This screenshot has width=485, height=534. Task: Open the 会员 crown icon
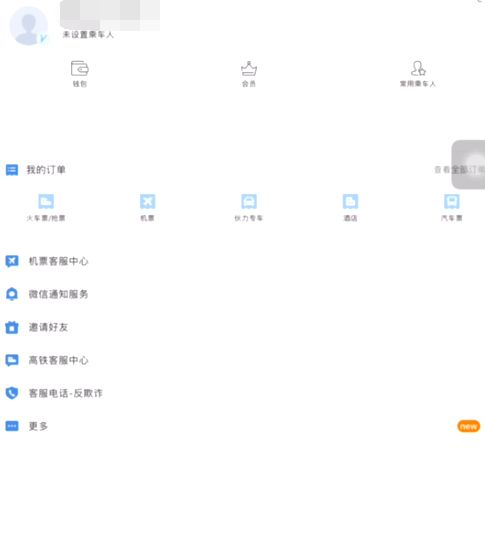coord(249,73)
